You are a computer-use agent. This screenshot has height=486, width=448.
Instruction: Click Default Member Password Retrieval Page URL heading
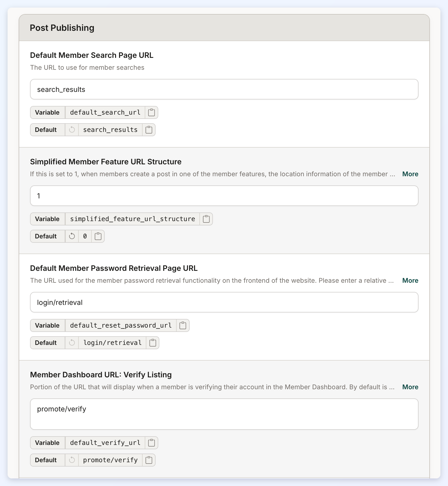tap(114, 268)
